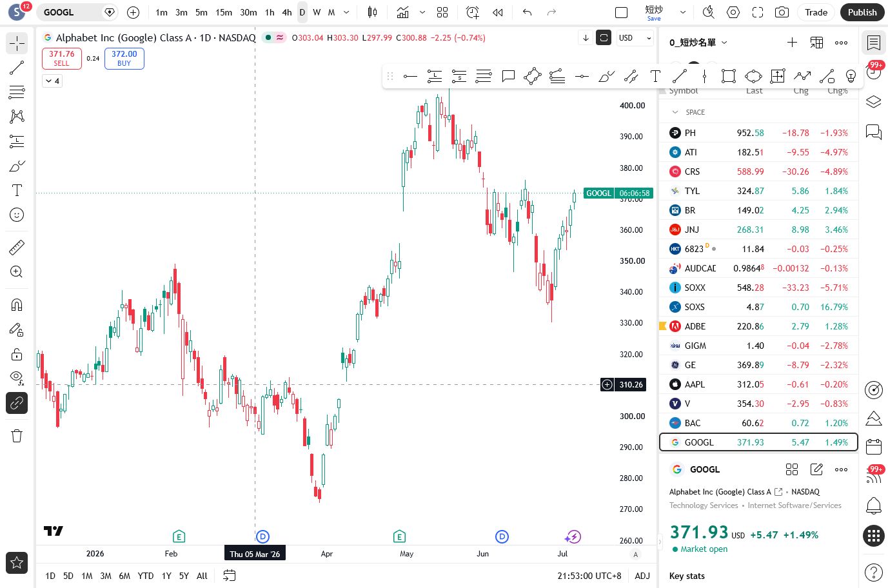Toggle the drawing sync link button
888x588 pixels.
[17, 403]
